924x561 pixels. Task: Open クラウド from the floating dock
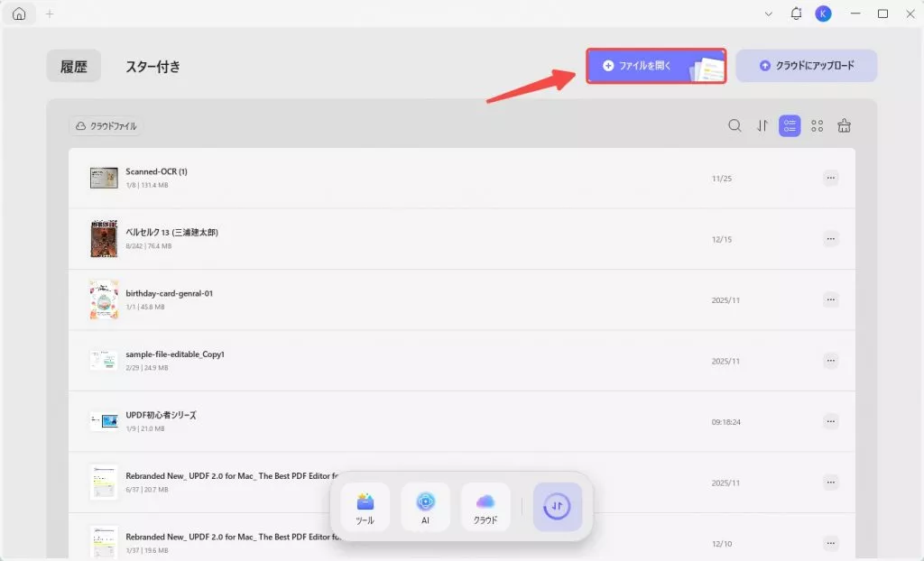tap(485, 506)
